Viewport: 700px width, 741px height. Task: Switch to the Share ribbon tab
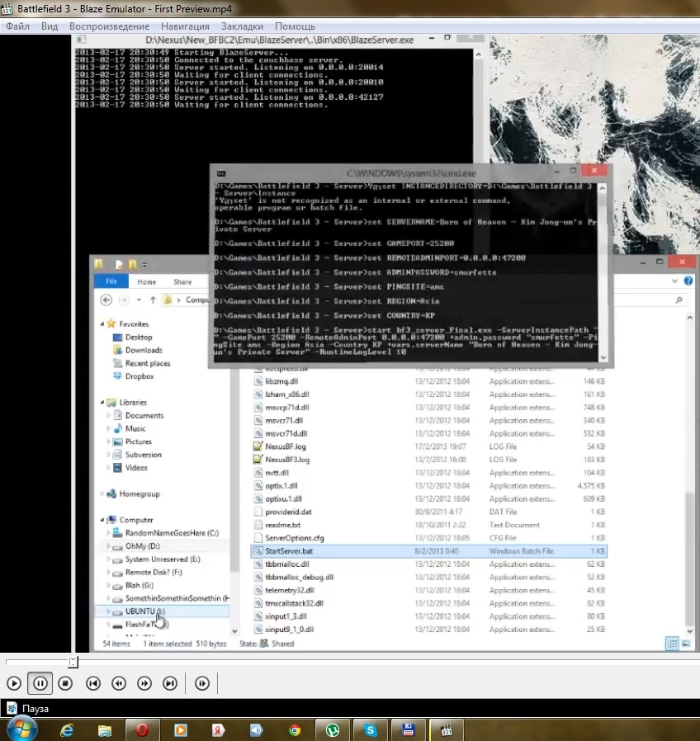tap(182, 281)
